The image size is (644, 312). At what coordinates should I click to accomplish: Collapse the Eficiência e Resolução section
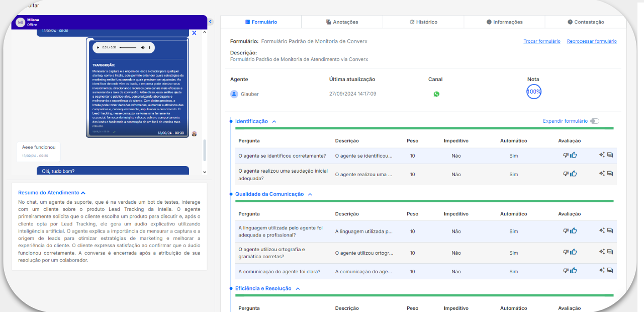[x=298, y=289]
